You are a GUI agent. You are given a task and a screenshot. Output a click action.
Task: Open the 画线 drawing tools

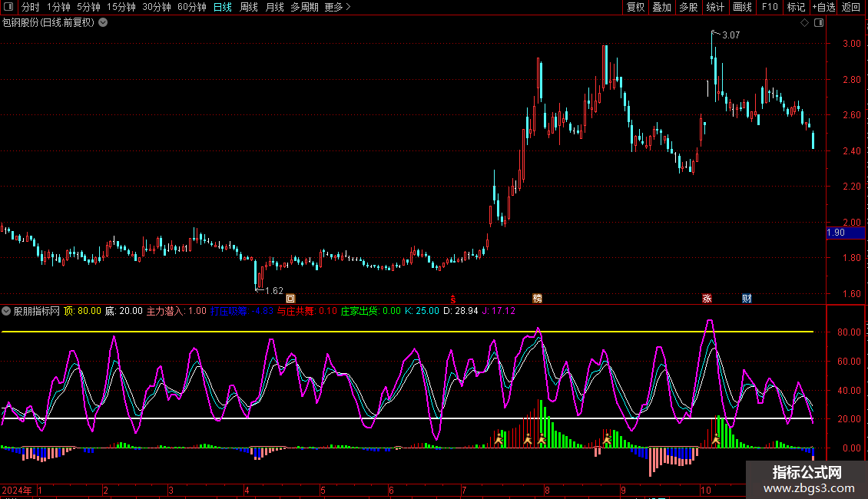click(742, 7)
